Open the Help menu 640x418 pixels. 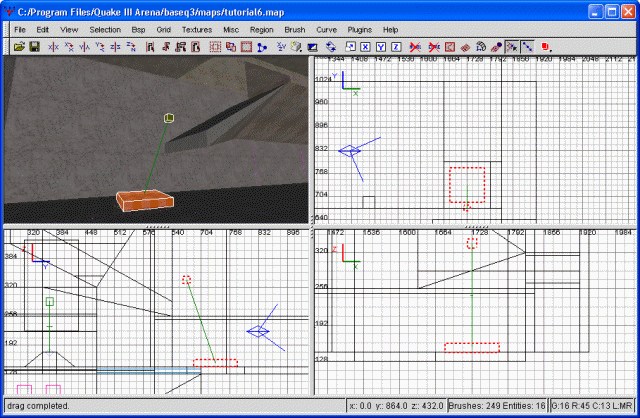(x=390, y=30)
